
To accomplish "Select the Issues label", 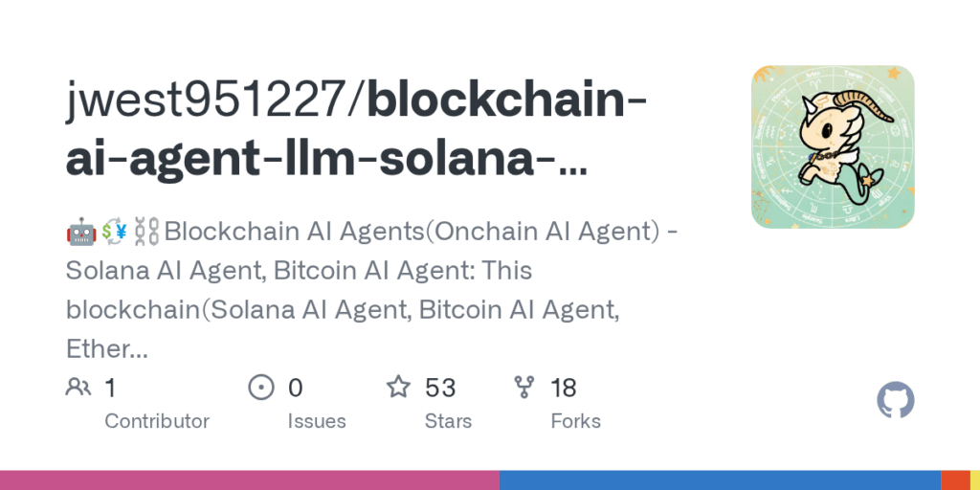I will (317, 421).
